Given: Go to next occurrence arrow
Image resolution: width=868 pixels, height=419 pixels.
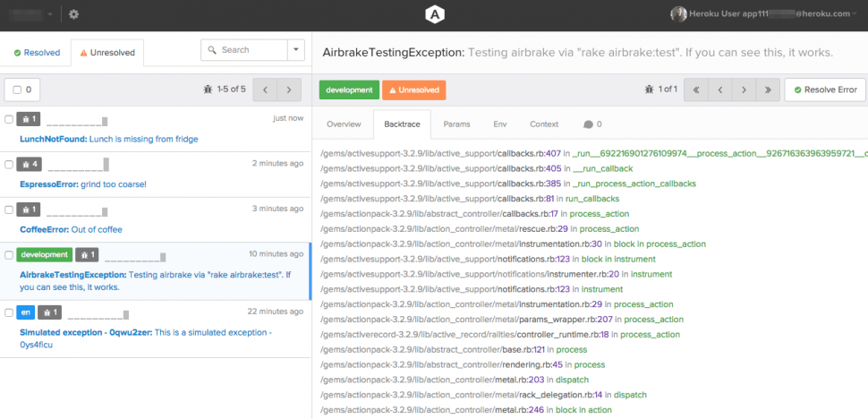Looking at the screenshot, I should pos(744,90).
